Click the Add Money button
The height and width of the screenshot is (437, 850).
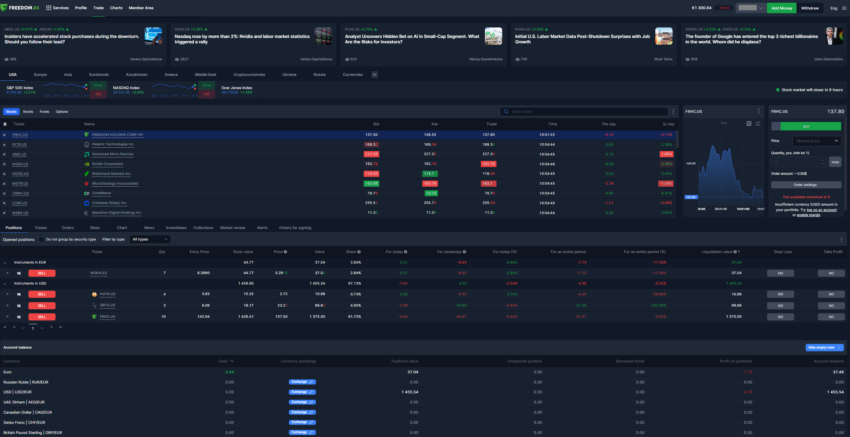tap(782, 8)
